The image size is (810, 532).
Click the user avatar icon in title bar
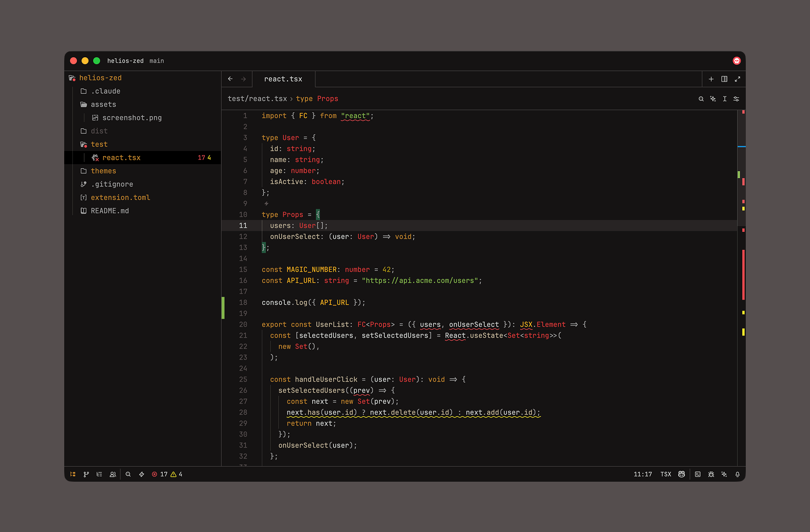click(x=737, y=61)
